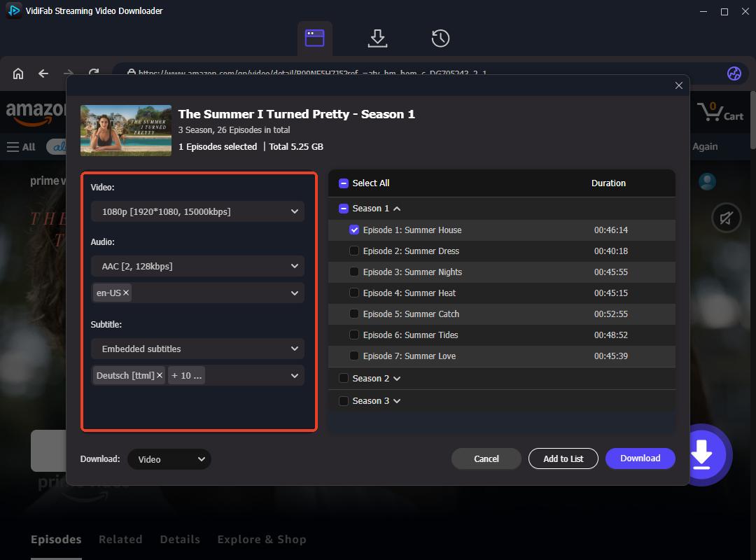Navigate back with the left arrow
756x560 pixels.
[x=43, y=73]
